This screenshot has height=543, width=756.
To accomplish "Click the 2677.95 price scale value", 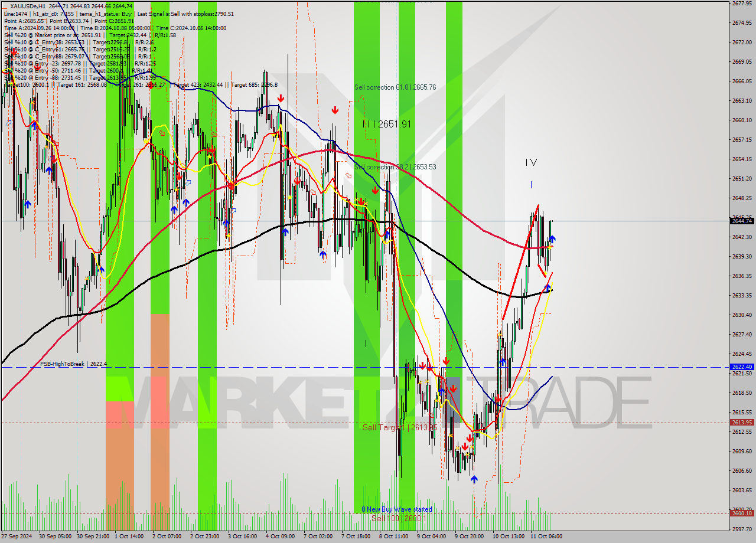I will (x=742, y=3).
